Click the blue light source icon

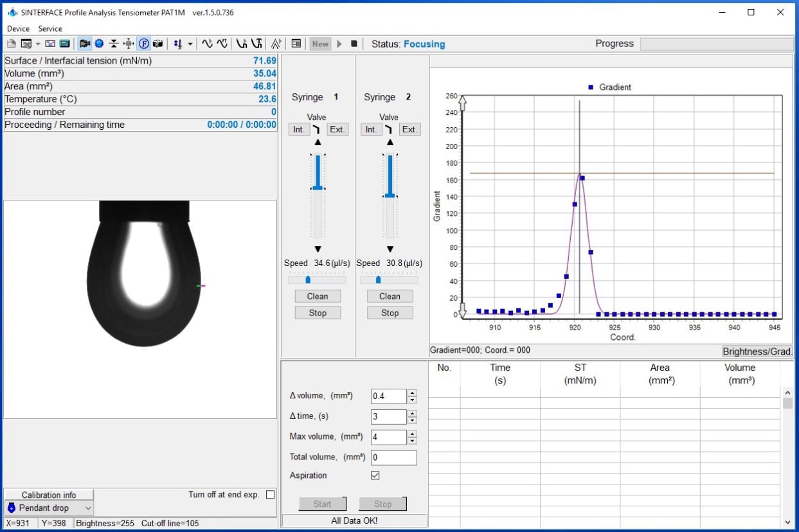[99, 44]
